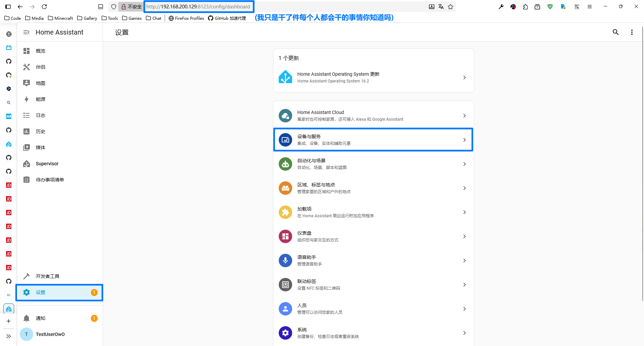The width and height of the screenshot is (644, 346).
Task: Expand the 系统 system chevron
Action: (x=464, y=333)
